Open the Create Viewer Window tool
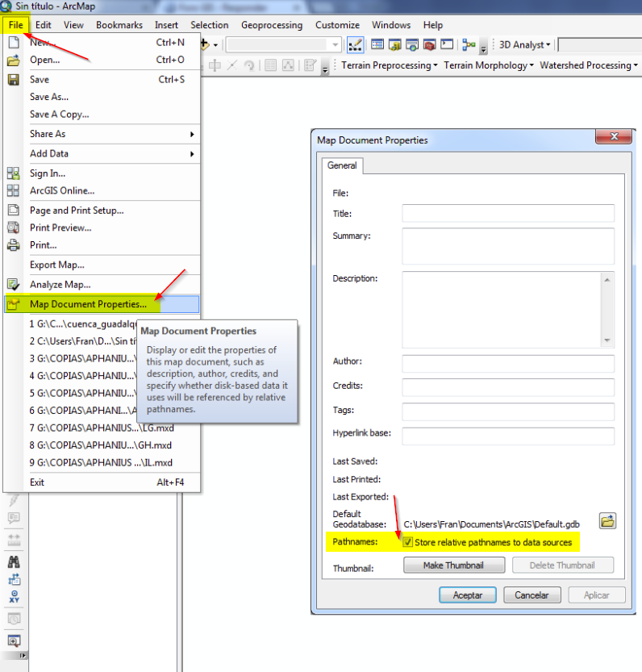This screenshot has width=642, height=672. pyautogui.click(x=14, y=641)
